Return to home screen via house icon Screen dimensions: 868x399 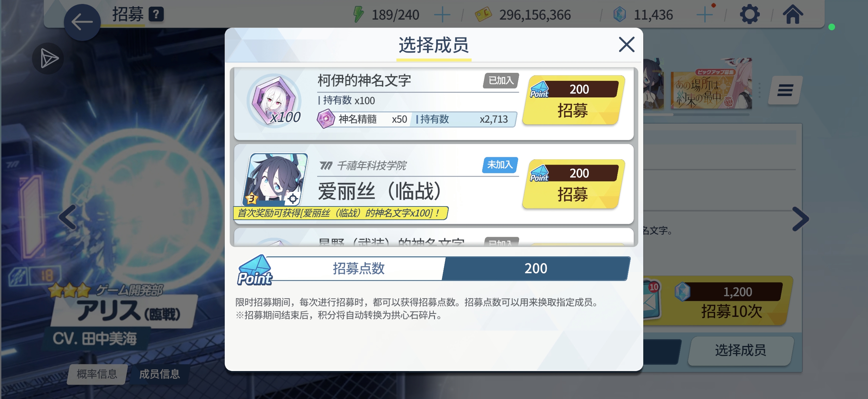[x=792, y=15]
